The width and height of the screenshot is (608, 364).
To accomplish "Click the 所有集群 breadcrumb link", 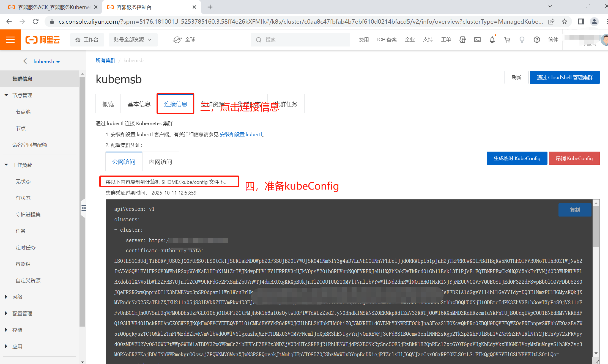I will 106,61.
